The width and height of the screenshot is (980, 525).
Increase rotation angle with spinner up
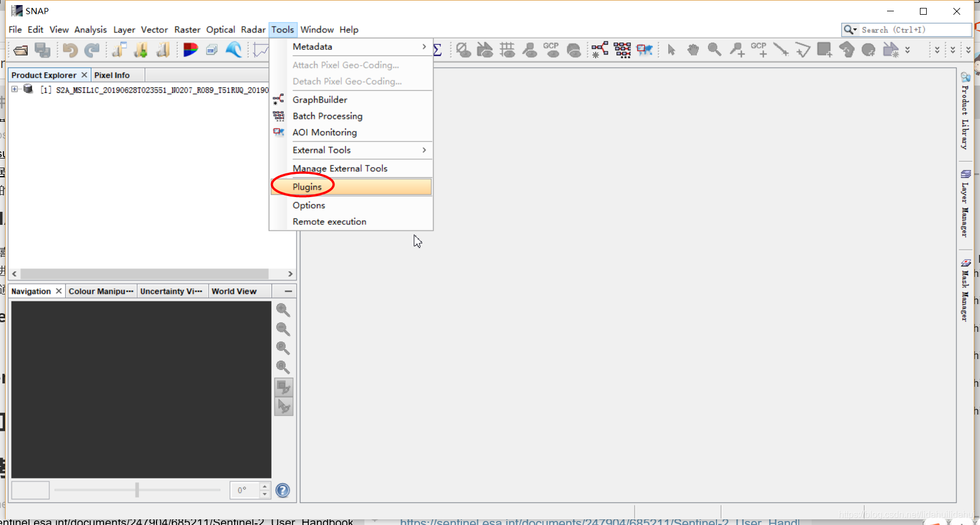[x=265, y=486]
